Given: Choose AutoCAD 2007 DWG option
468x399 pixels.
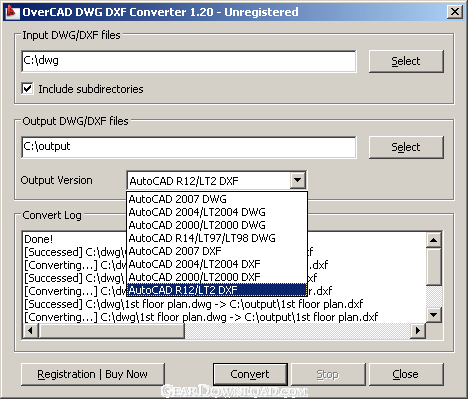Looking at the screenshot, I should pyautogui.click(x=217, y=199).
